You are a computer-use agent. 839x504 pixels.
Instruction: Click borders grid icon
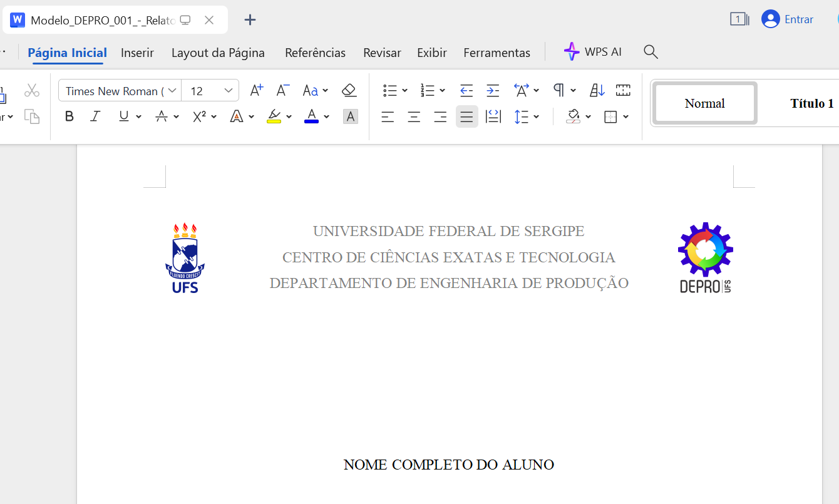point(610,116)
